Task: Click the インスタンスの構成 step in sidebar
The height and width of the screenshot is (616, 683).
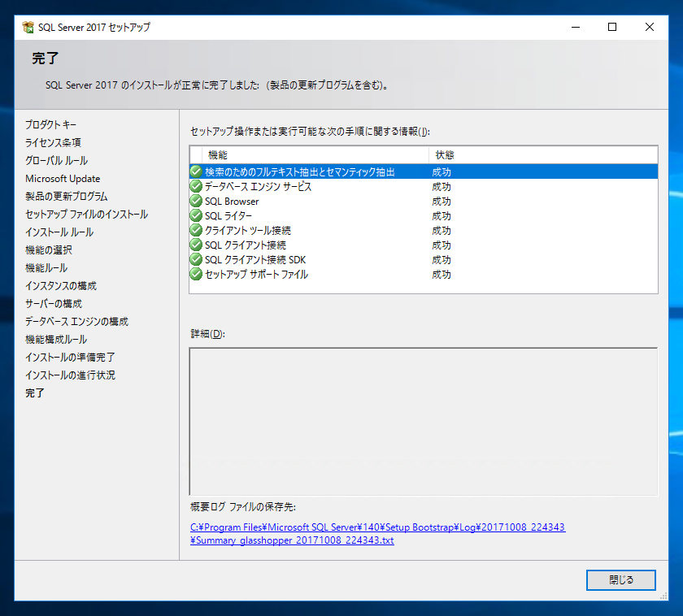Action: click(x=61, y=285)
